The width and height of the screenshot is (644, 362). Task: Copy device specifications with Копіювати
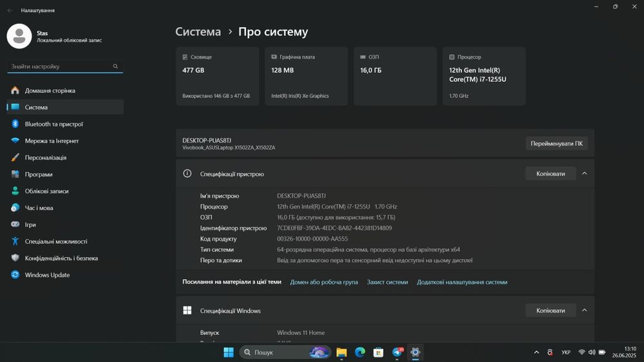coord(551,173)
